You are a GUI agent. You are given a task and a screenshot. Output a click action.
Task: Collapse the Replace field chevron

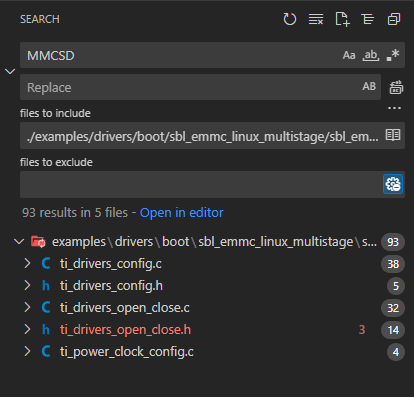(x=10, y=71)
